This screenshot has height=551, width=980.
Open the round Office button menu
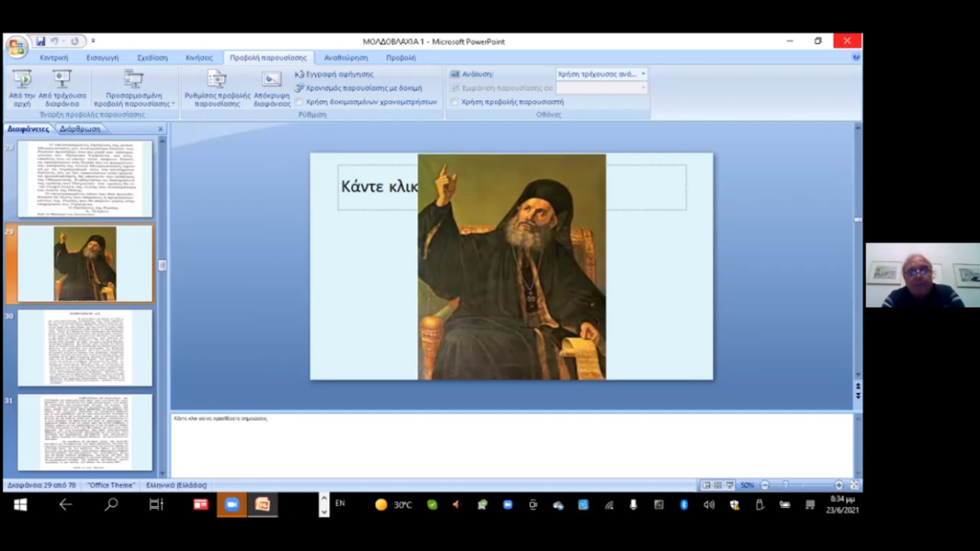(16, 47)
